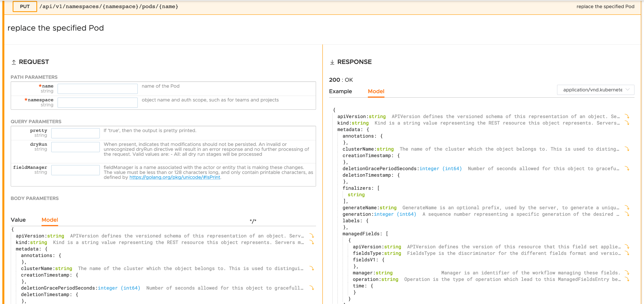
Task: Click the namespace path parameter input field
Action: point(97,103)
